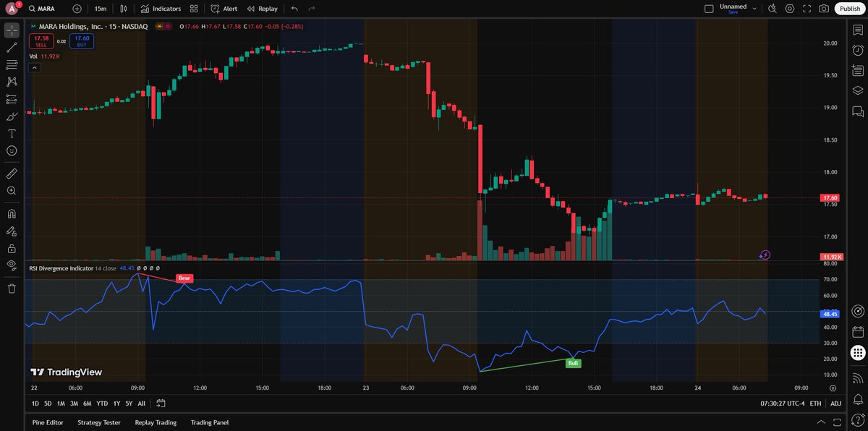The width and height of the screenshot is (868, 431).
Task: Open the patterns drawing tools
Action: (12, 82)
